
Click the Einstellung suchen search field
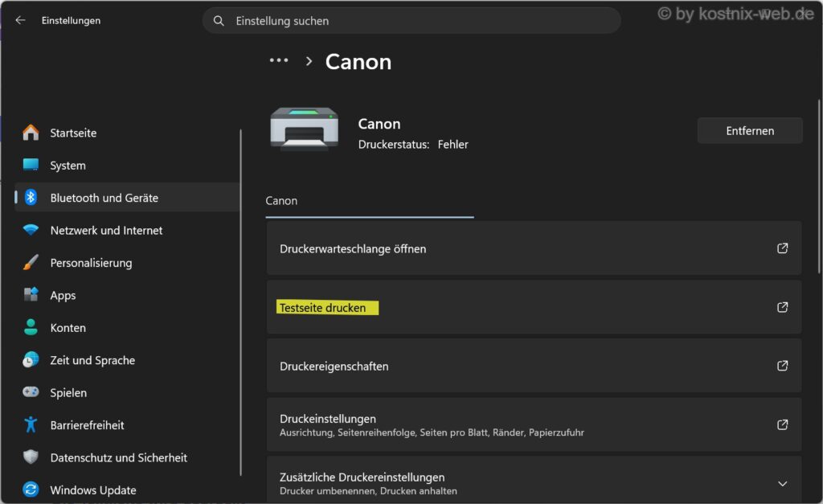pyautogui.click(x=411, y=21)
